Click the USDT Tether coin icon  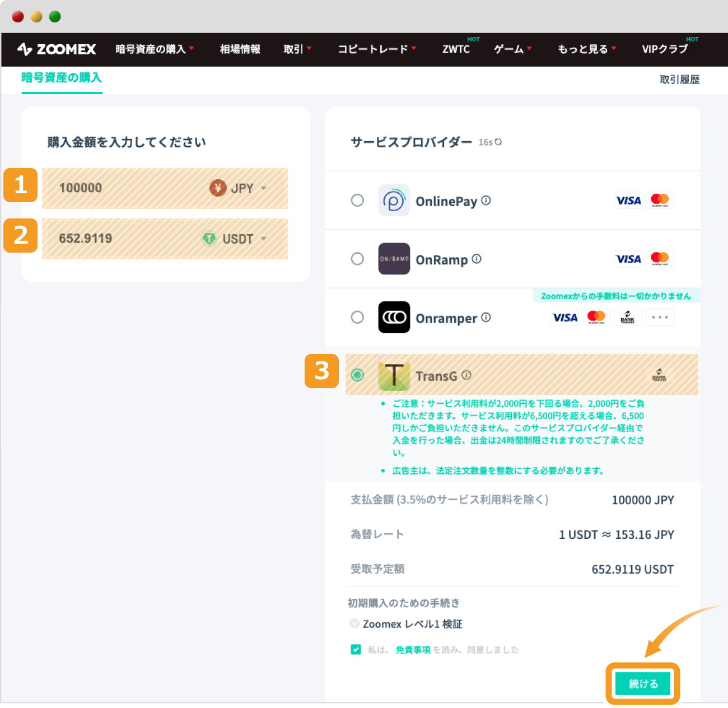(209, 239)
